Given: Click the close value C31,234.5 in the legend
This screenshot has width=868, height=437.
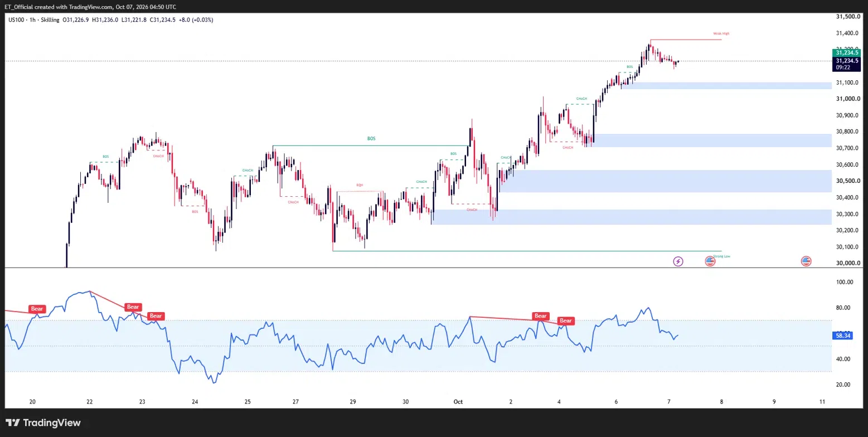Looking at the screenshot, I should pos(162,20).
